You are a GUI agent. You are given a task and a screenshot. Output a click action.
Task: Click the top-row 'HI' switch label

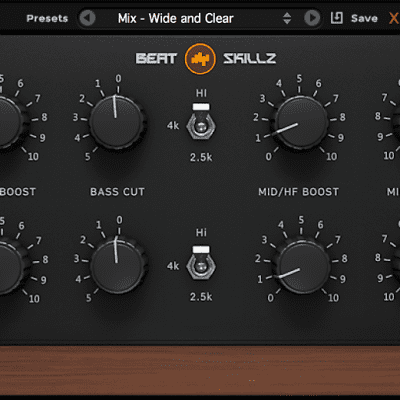click(x=201, y=93)
